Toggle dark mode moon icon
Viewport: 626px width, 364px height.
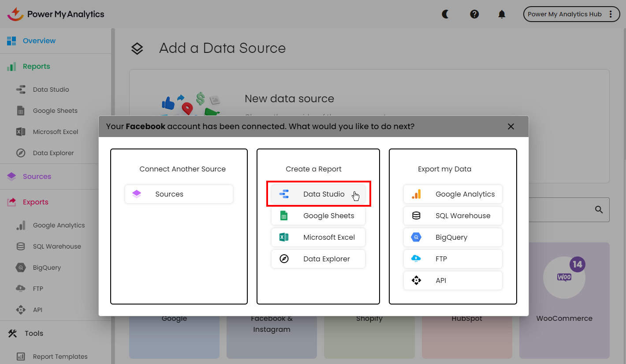(446, 14)
